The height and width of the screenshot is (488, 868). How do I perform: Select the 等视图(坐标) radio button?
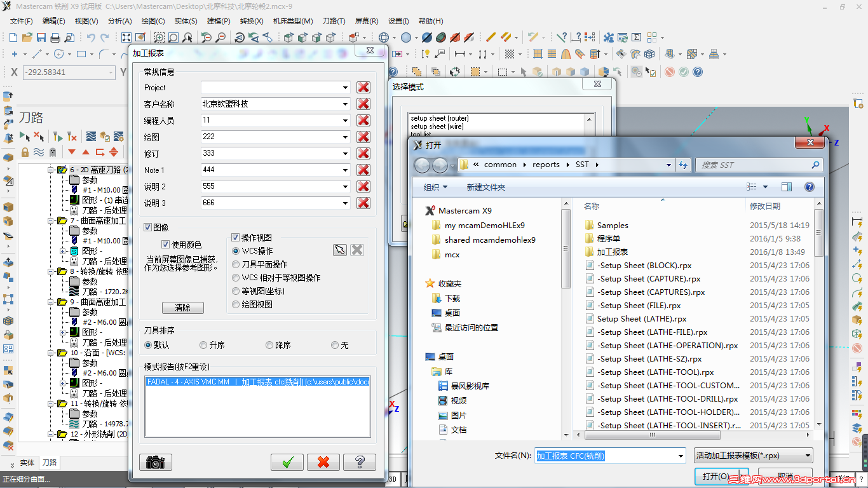click(236, 291)
